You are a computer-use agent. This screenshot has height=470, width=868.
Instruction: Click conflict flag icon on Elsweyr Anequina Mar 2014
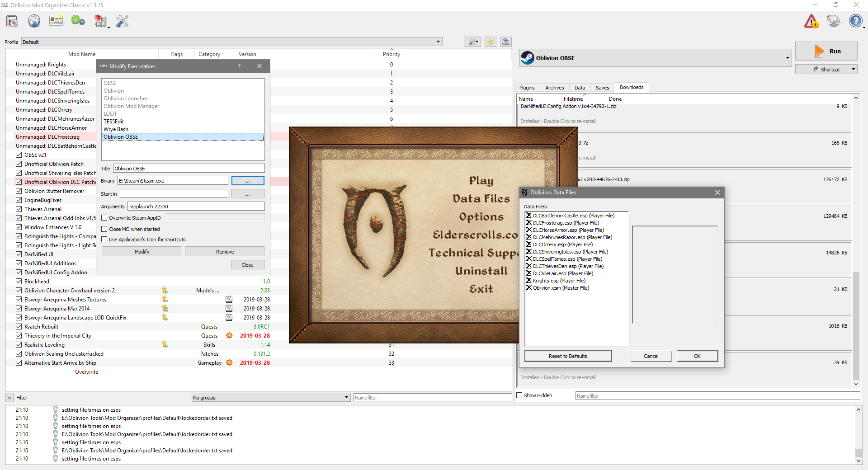(165, 308)
